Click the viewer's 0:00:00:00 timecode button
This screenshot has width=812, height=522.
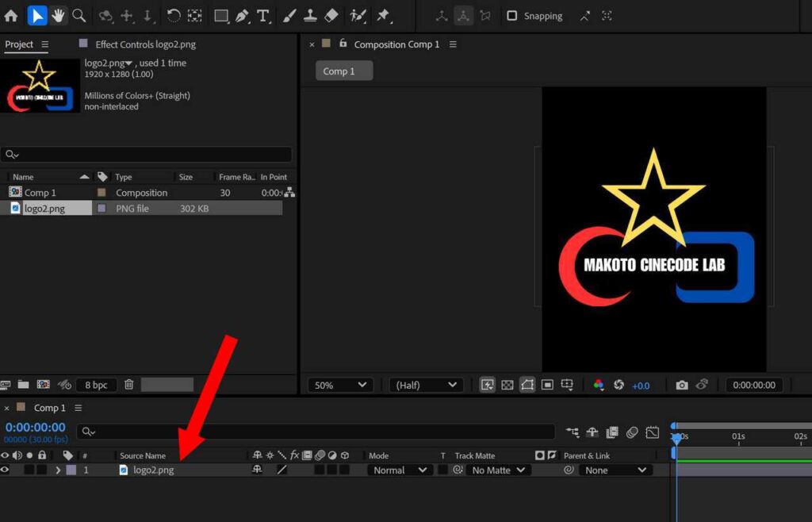(x=754, y=385)
